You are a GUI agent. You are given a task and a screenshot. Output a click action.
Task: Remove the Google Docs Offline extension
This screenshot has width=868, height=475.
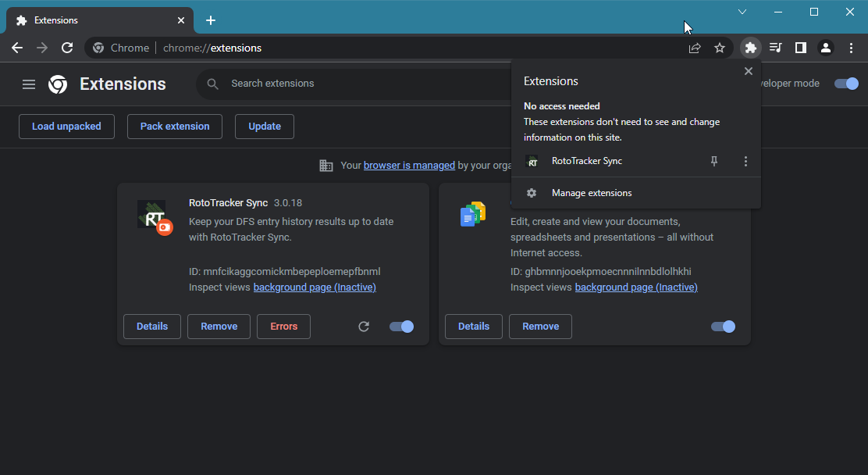(540, 327)
